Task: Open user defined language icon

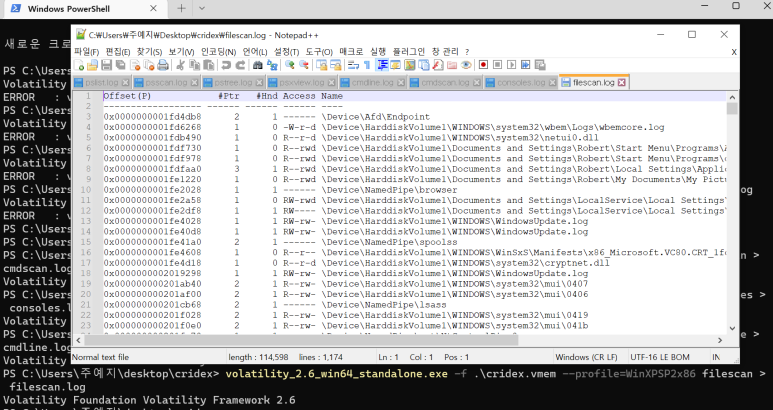Action: (395, 65)
